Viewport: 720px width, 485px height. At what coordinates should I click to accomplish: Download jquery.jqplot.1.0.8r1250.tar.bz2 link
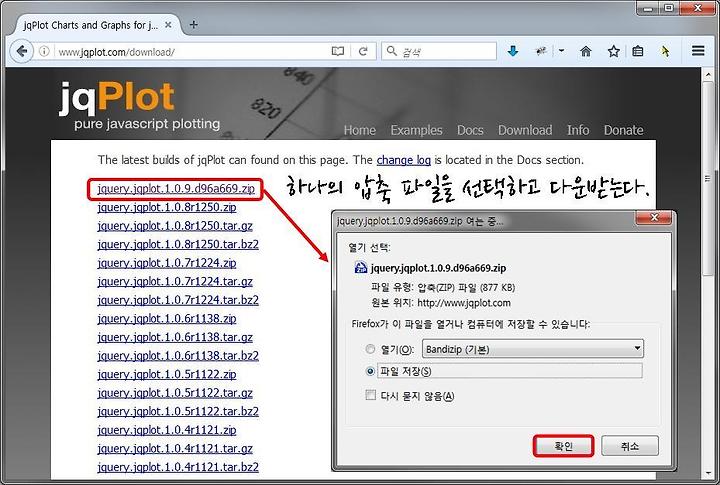click(178, 244)
